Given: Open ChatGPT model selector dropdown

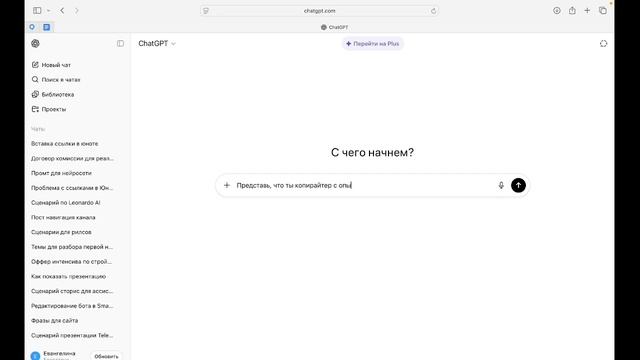Looking at the screenshot, I should [x=157, y=43].
